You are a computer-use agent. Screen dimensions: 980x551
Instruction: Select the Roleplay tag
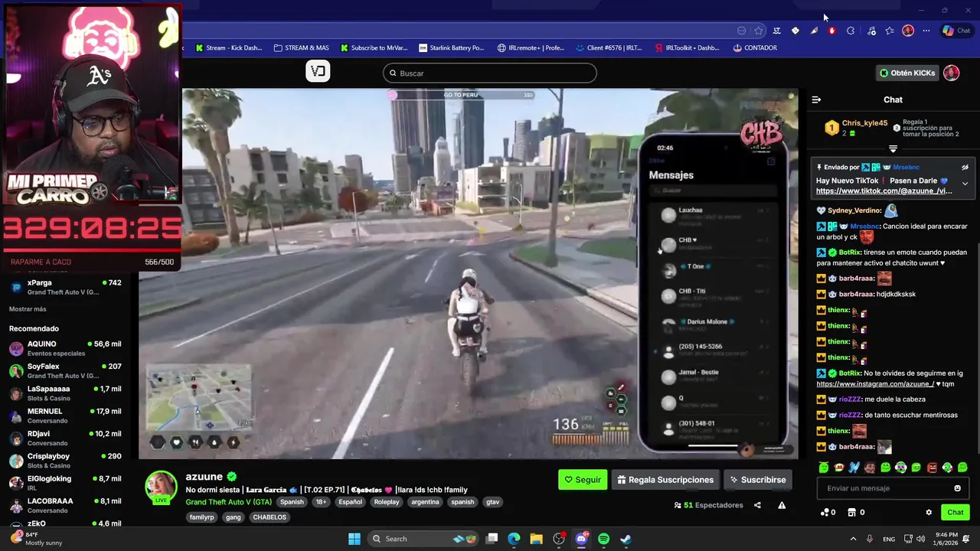coord(387,502)
